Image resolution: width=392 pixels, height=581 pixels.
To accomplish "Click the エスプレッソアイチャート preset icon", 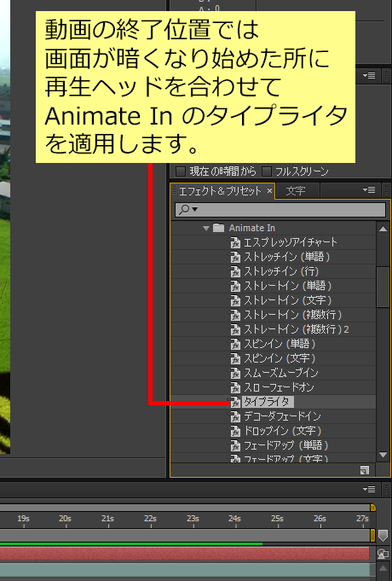I will (x=235, y=242).
